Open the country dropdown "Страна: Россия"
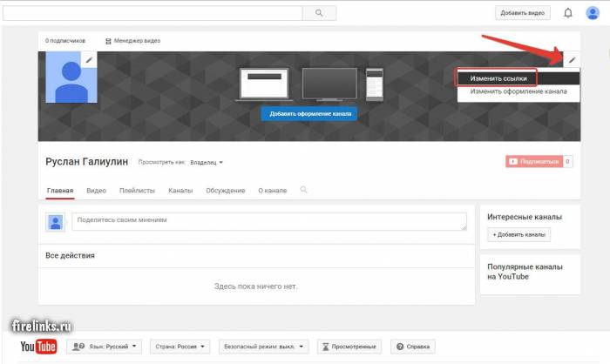 (x=180, y=347)
